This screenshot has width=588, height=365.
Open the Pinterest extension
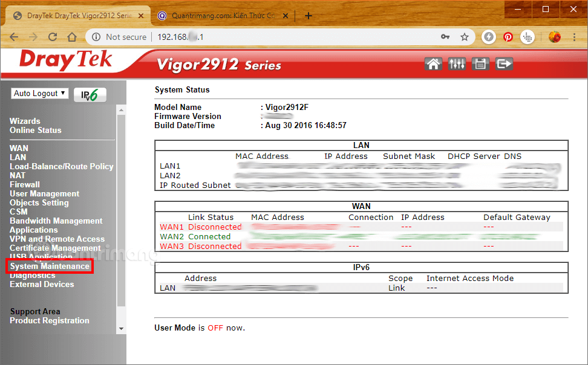pos(508,37)
